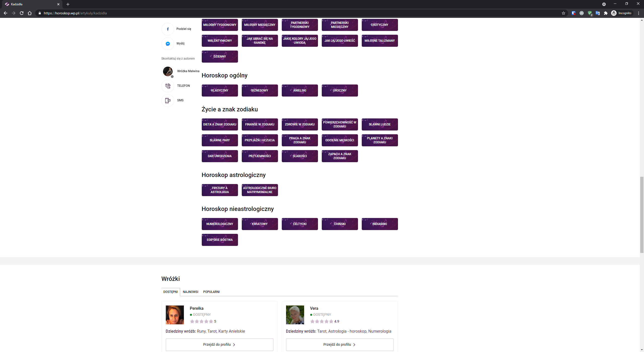Open a new browser tab
The height and width of the screenshot is (352, 644).
[x=67, y=4]
